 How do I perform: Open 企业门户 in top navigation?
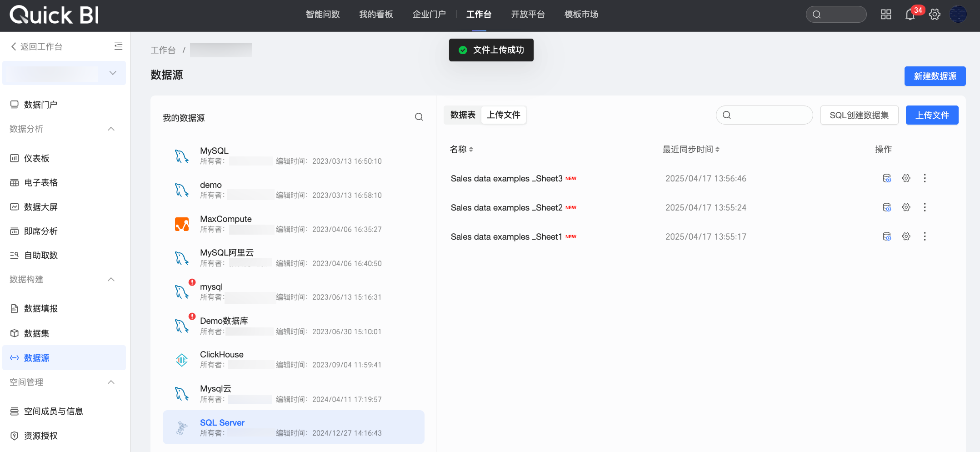pos(429,15)
